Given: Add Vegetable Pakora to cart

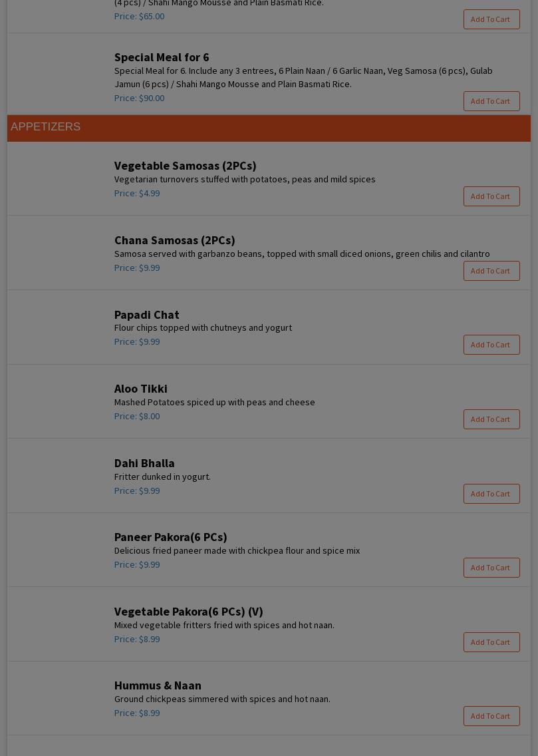Looking at the screenshot, I should pos(491,642).
